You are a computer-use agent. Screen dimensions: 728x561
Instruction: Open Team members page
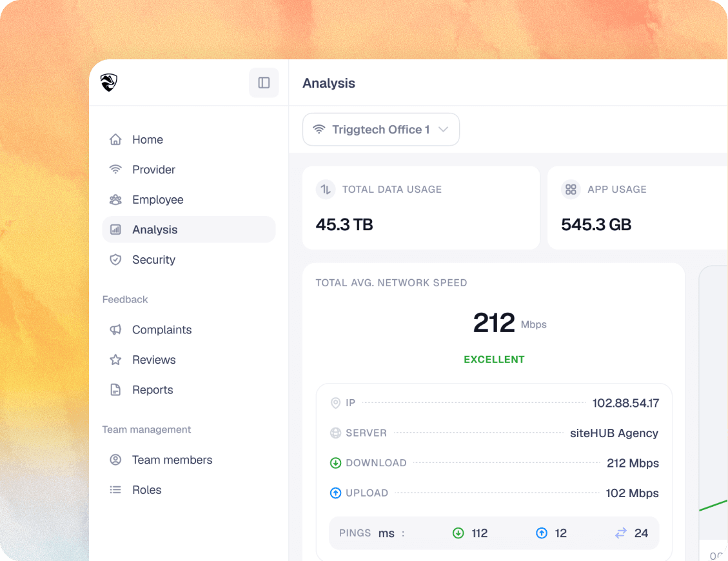[188, 460]
